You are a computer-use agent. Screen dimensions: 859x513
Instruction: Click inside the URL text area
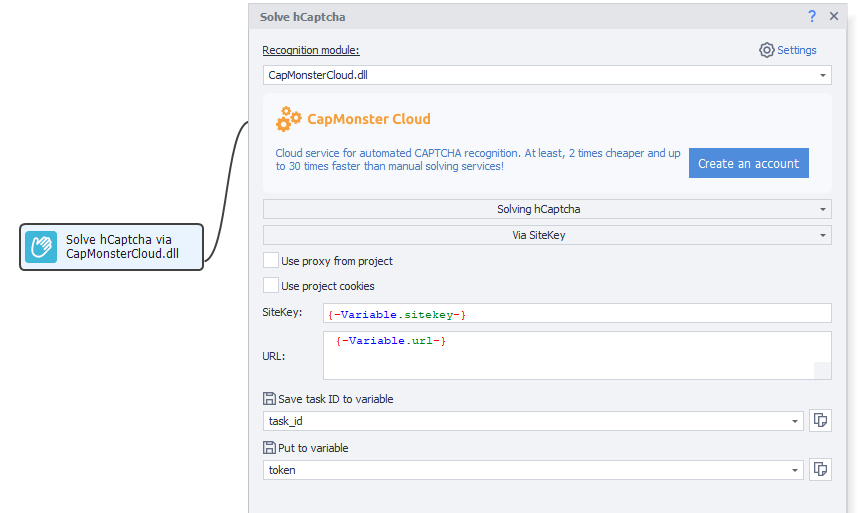pos(577,355)
